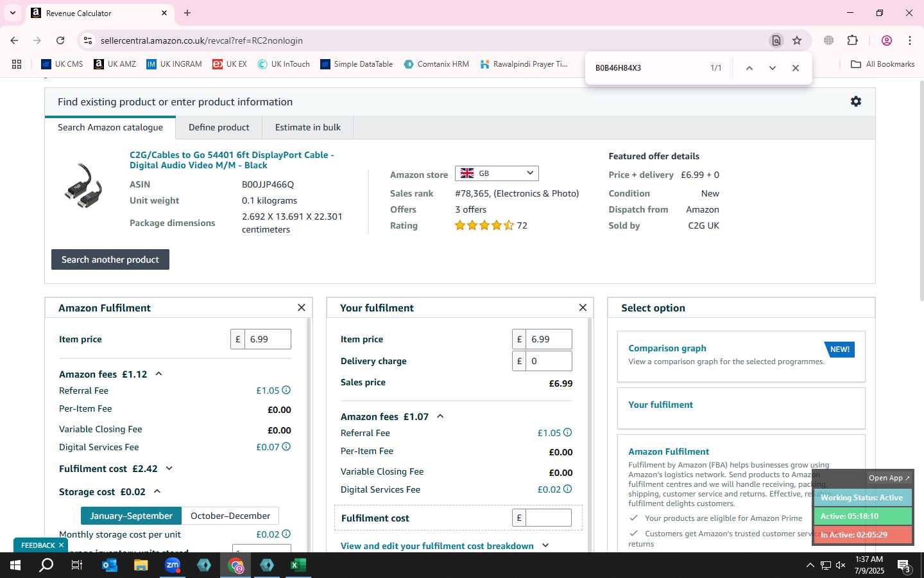The height and width of the screenshot is (578, 924).
Task: Close the Your fulfilment panel
Action: pos(583,308)
